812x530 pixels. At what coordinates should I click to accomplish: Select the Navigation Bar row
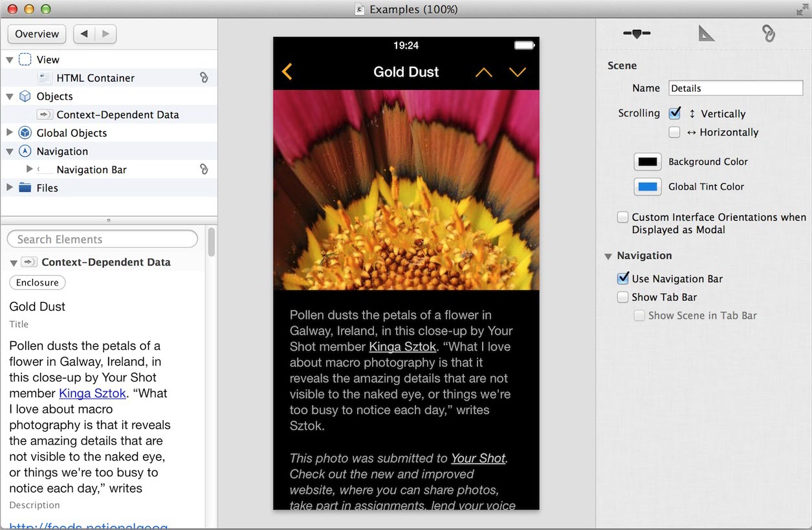click(109, 170)
